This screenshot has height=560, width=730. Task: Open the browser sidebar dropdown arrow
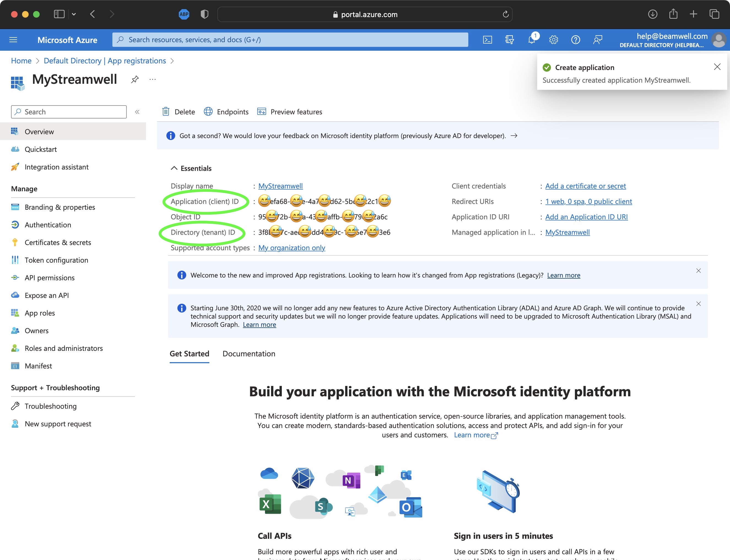click(74, 14)
